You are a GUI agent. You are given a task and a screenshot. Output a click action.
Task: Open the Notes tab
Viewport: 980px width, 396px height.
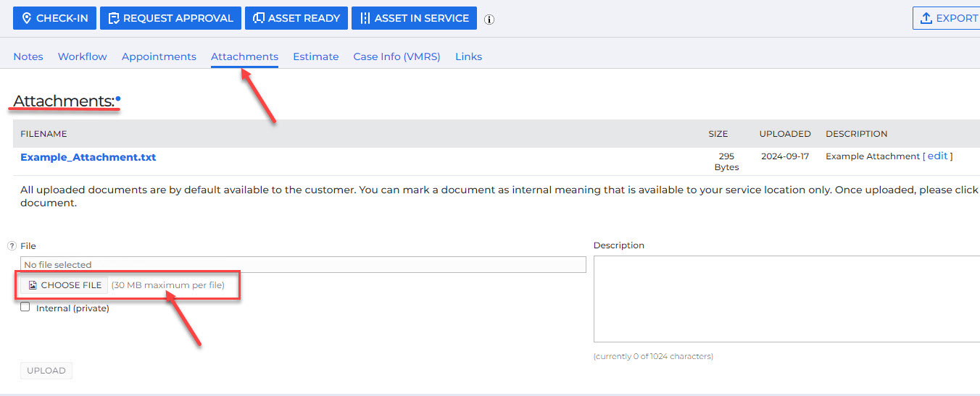(28, 56)
